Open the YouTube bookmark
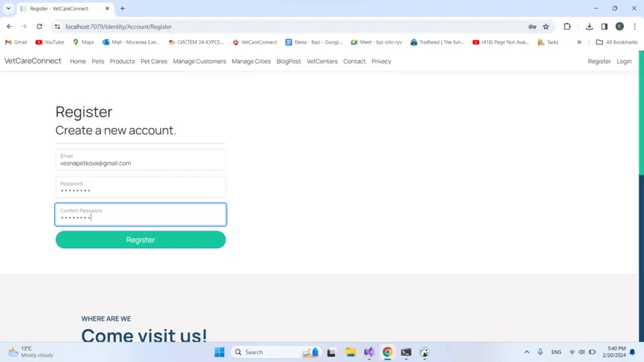The width and height of the screenshot is (644, 362). pos(50,42)
